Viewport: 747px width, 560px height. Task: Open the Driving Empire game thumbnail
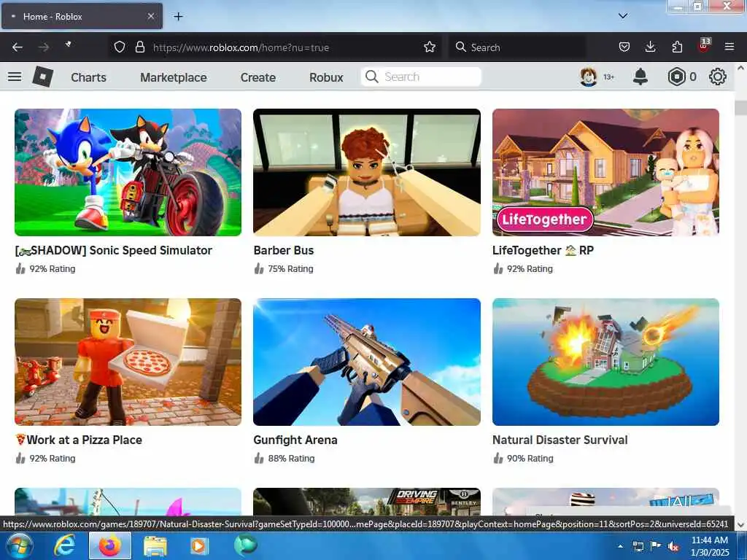[367, 502]
